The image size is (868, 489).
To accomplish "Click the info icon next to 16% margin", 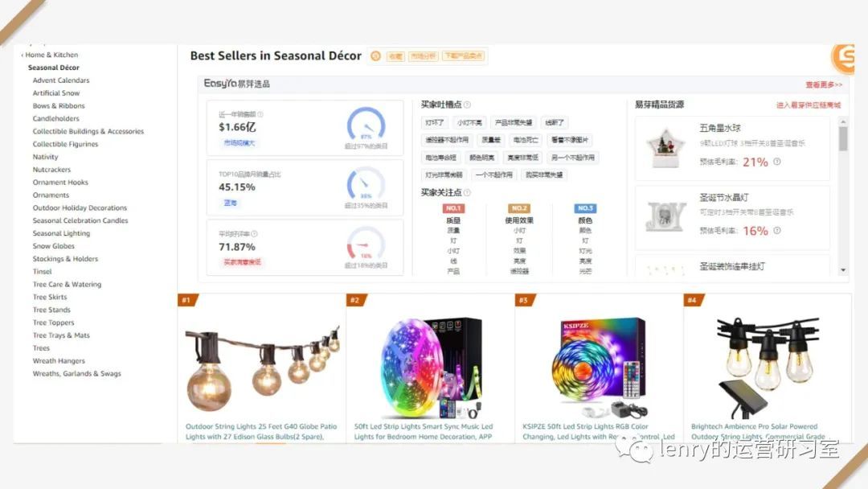I will click(777, 230).
